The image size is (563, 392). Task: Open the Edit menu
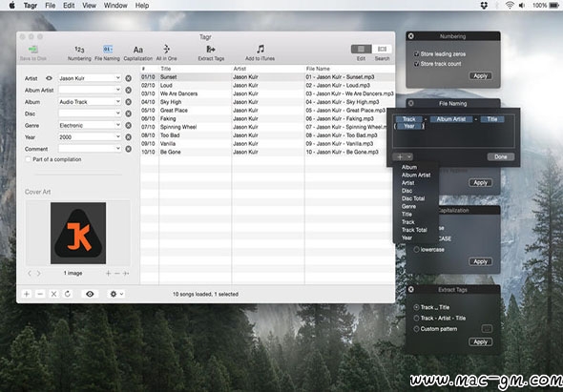coord(69,6)
